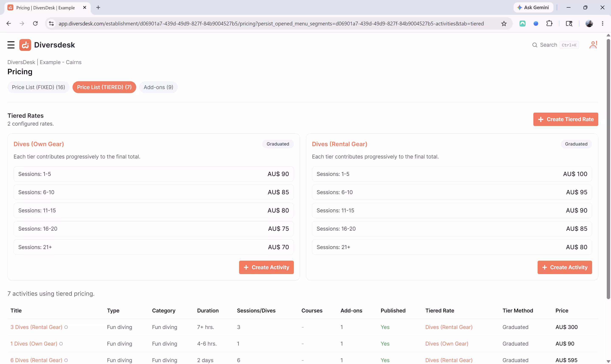Viewport: 611px width, 364px height.
Task: Click the Diversdesk logo icon
Action: 25,45
